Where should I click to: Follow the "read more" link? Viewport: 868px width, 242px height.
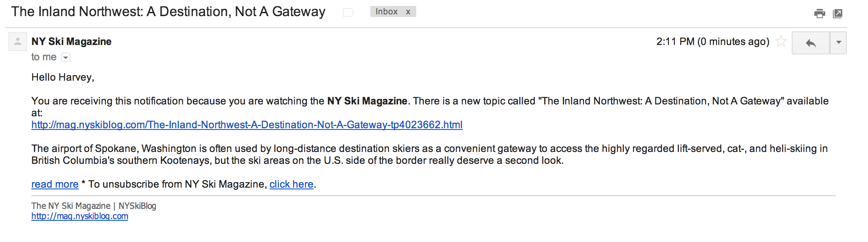coord(55,184)
